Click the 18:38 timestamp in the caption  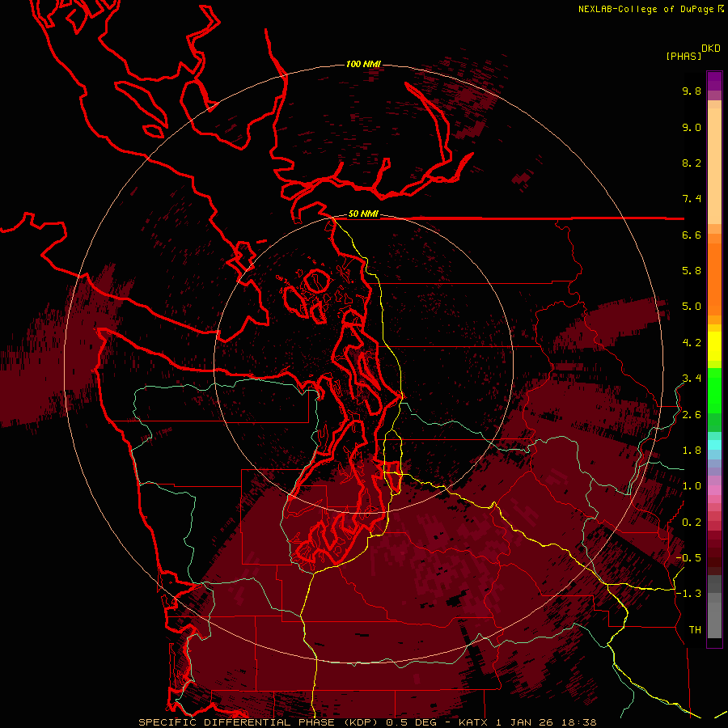coord(579,722)
